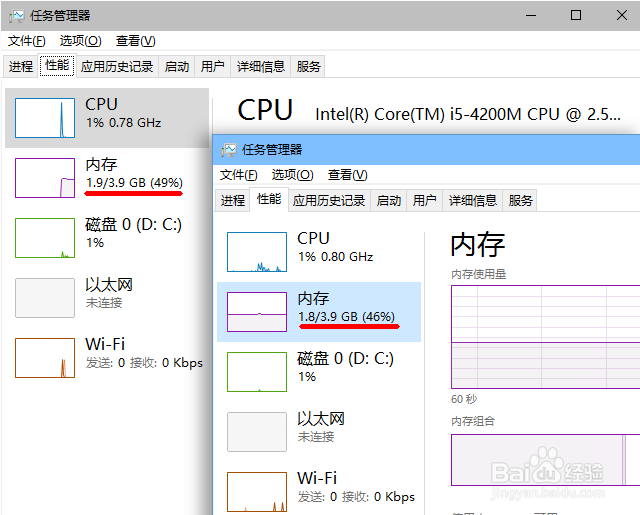Open 选项(O) menu in back window
This screenshot has height=515, width=640.
(x=80, y=41)
